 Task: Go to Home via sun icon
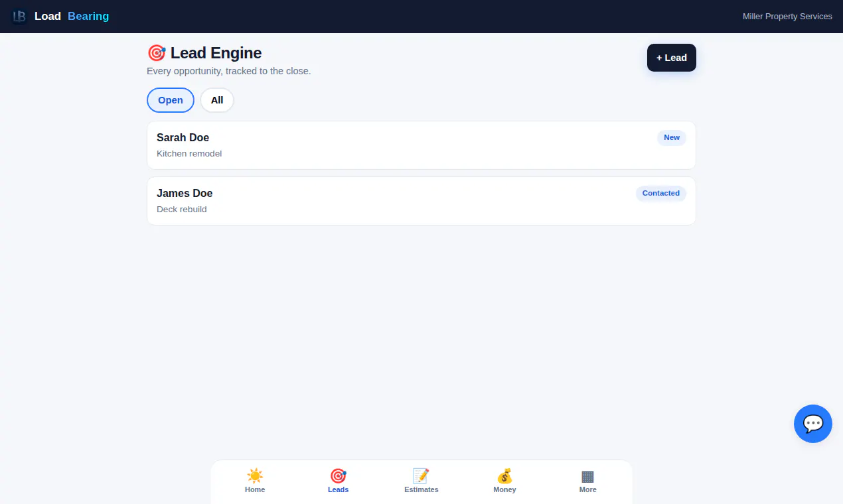coord(255,475)
